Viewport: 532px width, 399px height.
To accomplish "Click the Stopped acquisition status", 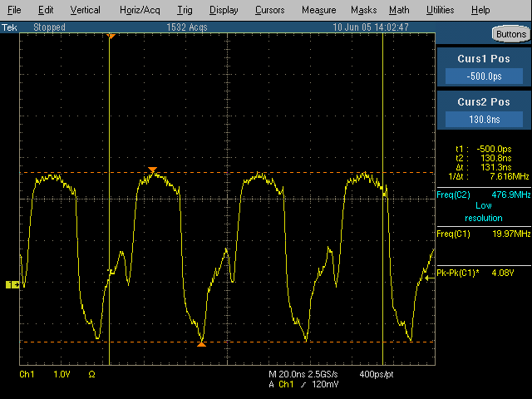I will pyautogui.click(x=49, y=27).
